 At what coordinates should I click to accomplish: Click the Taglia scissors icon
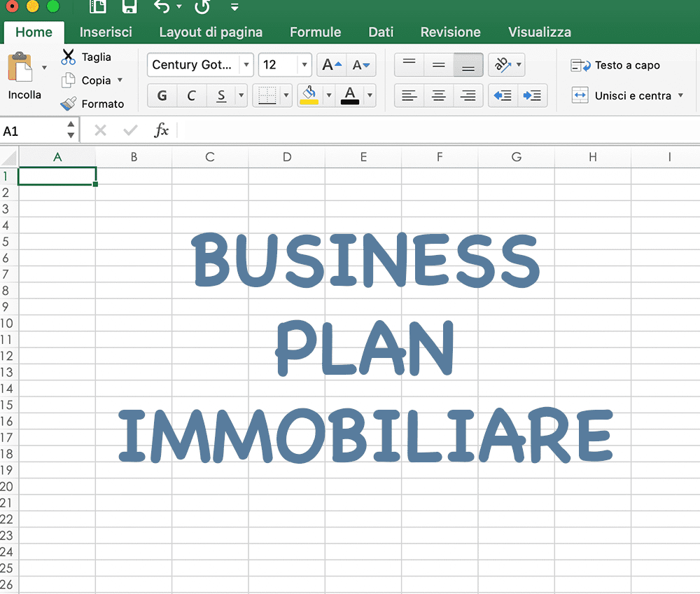tap(69, 57)
